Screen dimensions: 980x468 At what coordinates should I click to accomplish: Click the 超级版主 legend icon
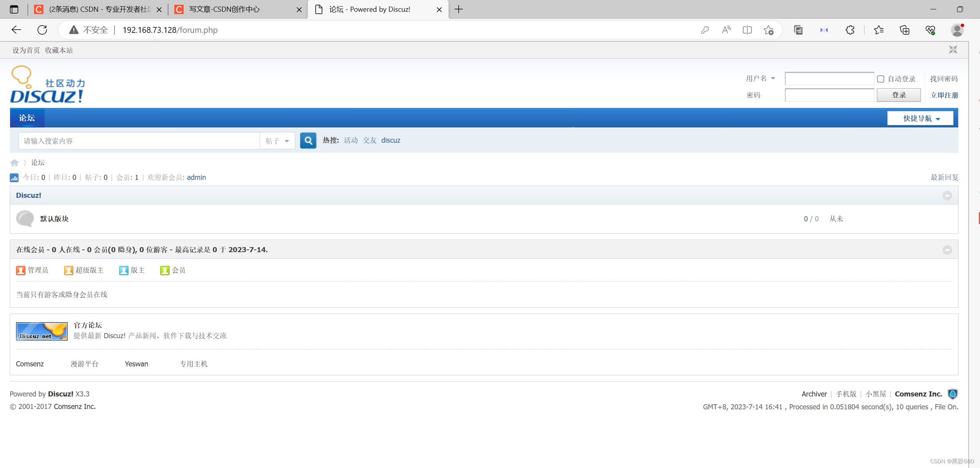68,270
